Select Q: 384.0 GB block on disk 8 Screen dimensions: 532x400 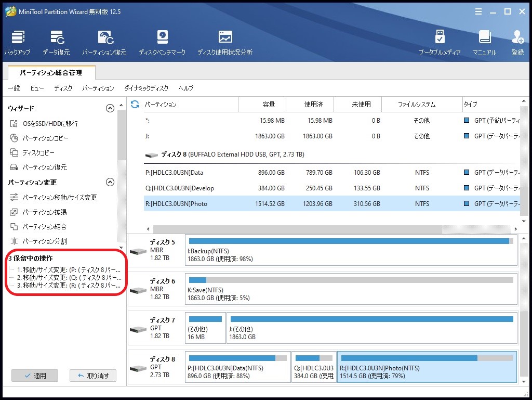[314, 367]
